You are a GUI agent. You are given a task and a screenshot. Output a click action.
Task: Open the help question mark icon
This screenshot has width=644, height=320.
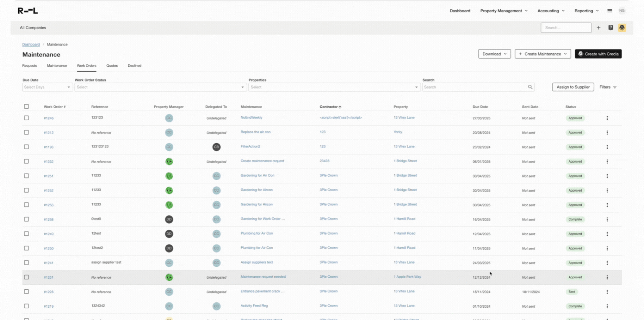611,28
